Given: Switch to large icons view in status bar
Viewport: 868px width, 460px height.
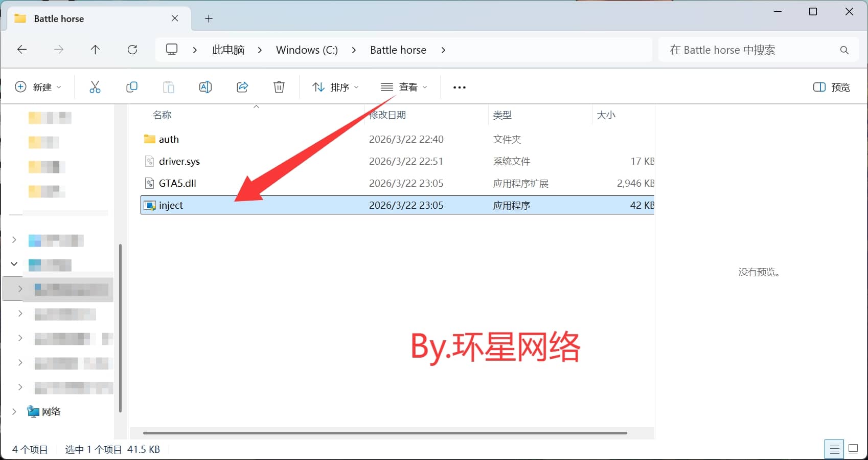Looking at the screenshot, I should click(x=853, y=449).
